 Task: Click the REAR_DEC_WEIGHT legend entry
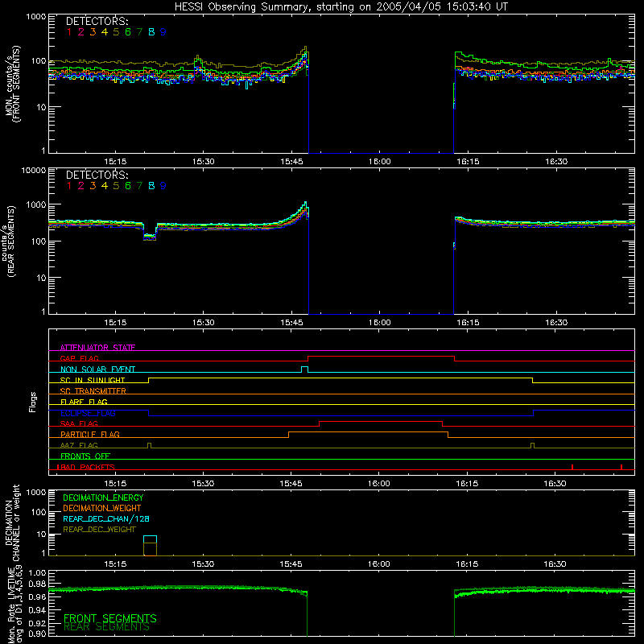tap(99, 530)
